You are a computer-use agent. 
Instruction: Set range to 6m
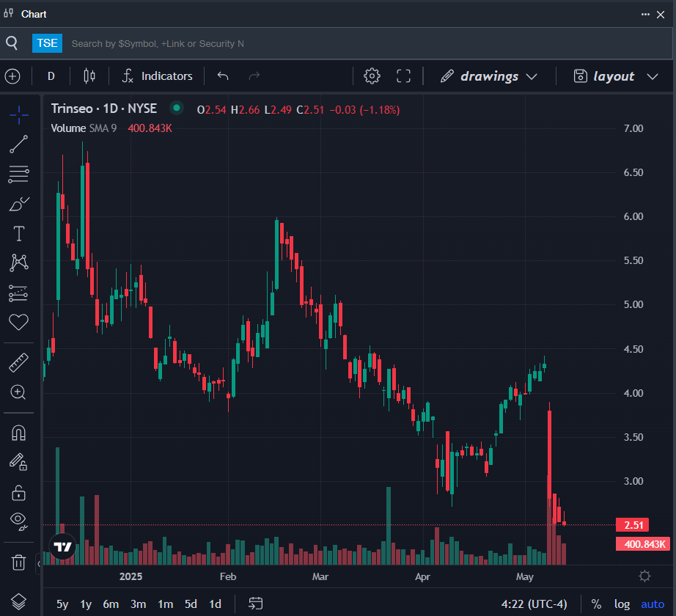click(111, 604)
